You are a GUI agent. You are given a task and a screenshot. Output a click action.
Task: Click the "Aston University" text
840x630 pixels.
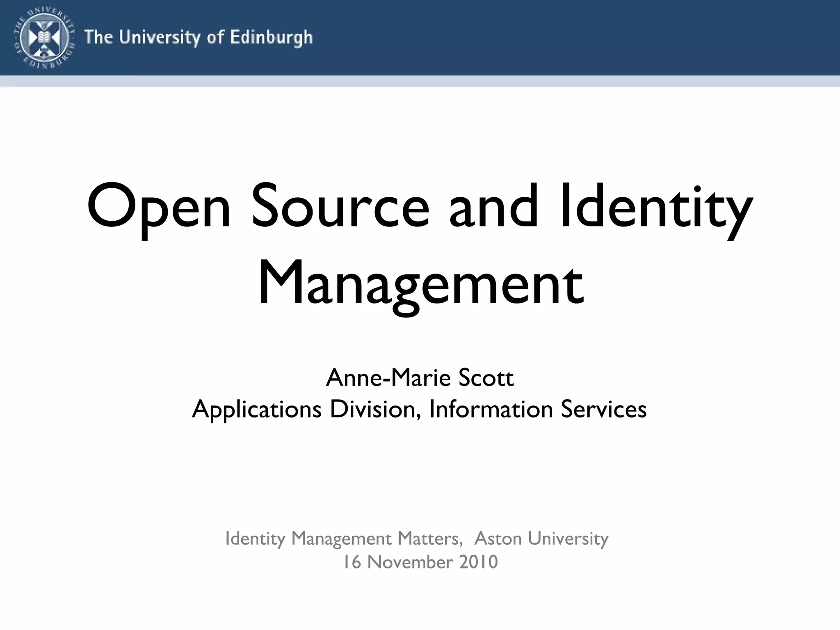(x=541, y=539)
